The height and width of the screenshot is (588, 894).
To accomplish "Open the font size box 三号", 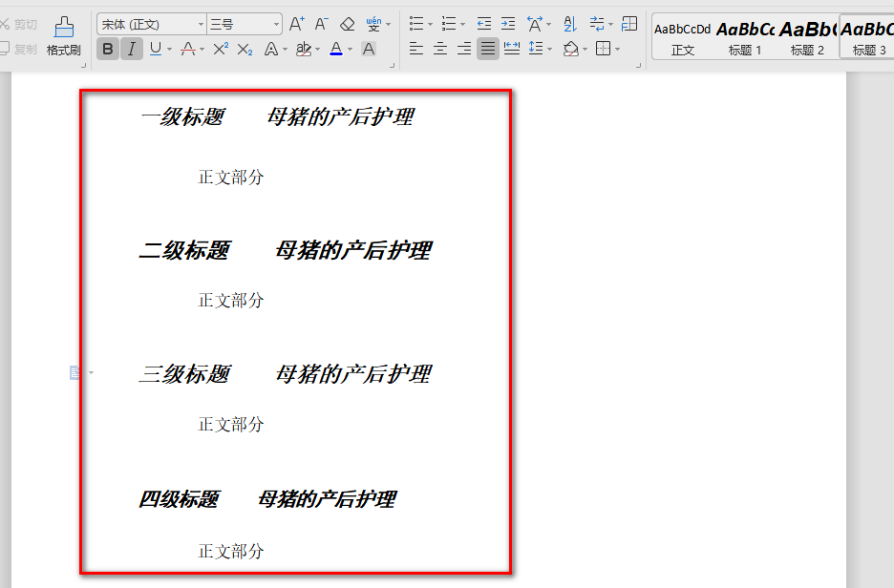I will pyautogui.click(x=245, y=25).
